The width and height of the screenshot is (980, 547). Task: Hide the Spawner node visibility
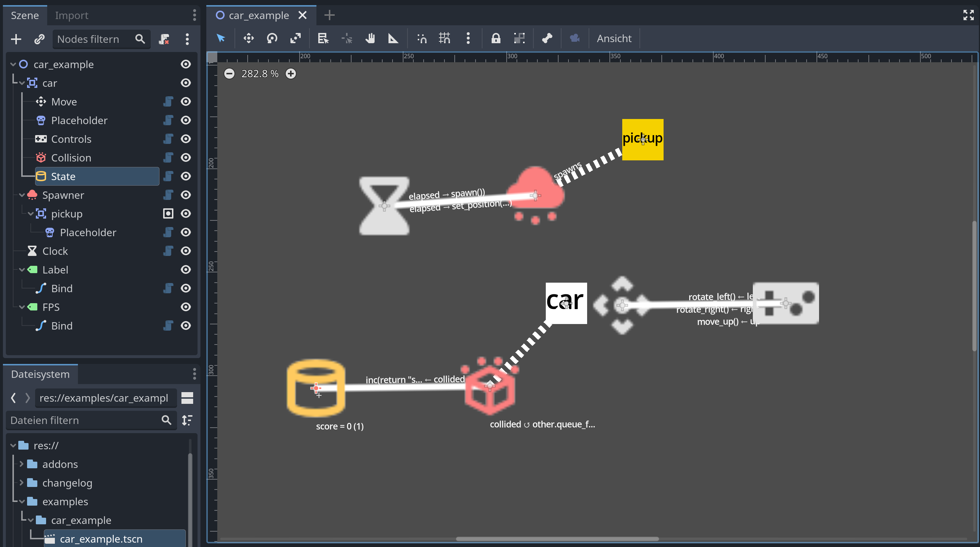[186, 195]
